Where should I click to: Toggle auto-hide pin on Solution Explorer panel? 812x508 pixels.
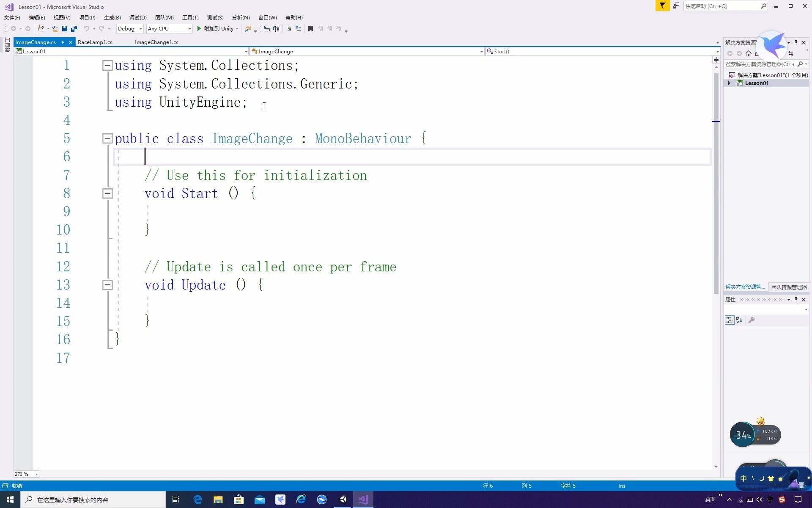tap(796, 42)
